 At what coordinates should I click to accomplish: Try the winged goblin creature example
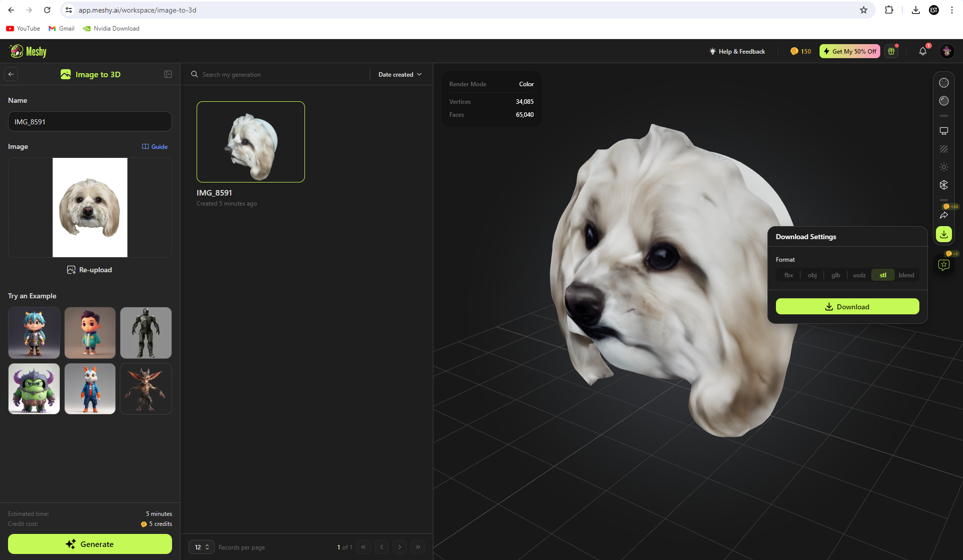point(146,389)
